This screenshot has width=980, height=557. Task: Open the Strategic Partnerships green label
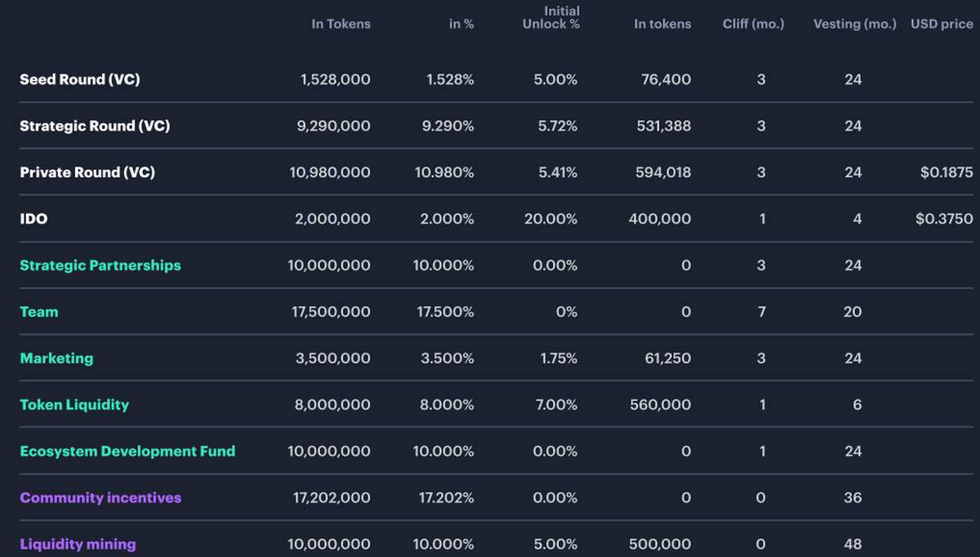100,265
